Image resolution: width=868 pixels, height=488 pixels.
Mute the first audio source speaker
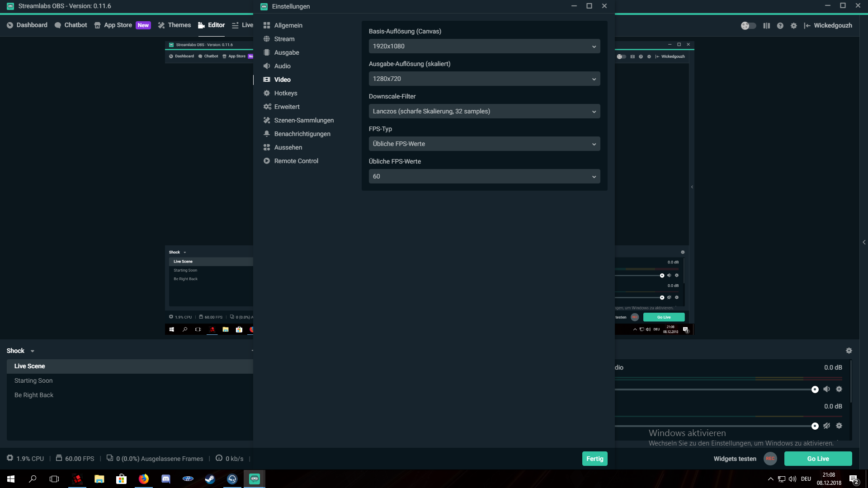826,389
